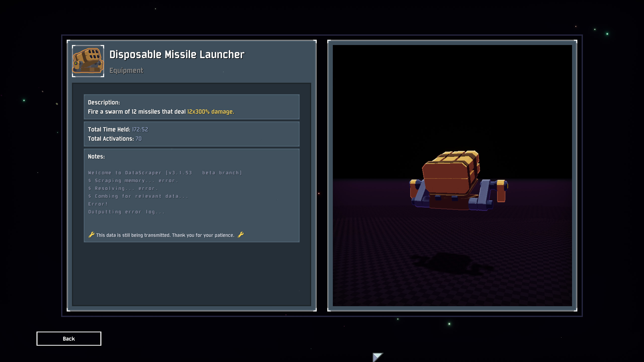Click the Outputting error log line

point(127,212)
